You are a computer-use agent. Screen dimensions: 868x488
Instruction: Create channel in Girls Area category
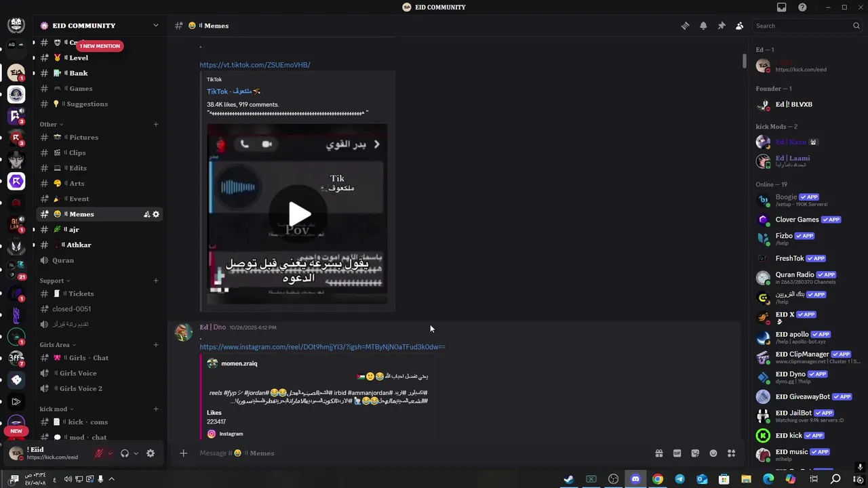pos(156,345)
